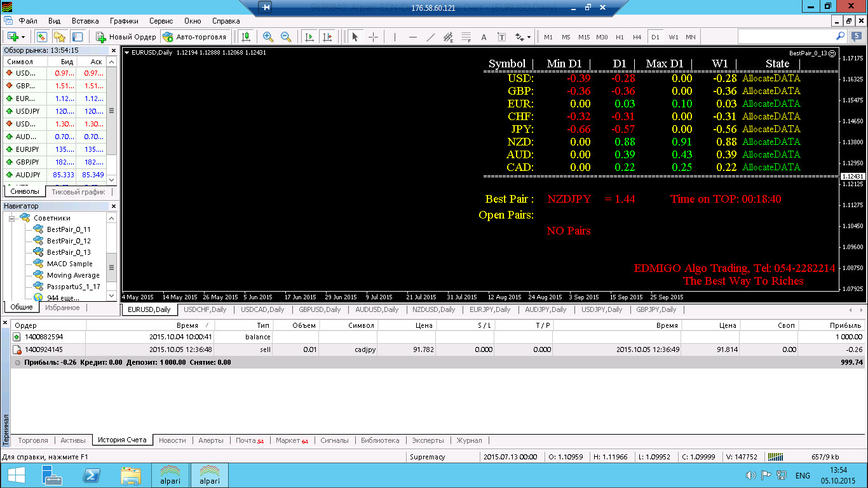The height and width of the screenshot is (488, 868).
Task: Select equidistant channel tool
Action: point(448,37)
